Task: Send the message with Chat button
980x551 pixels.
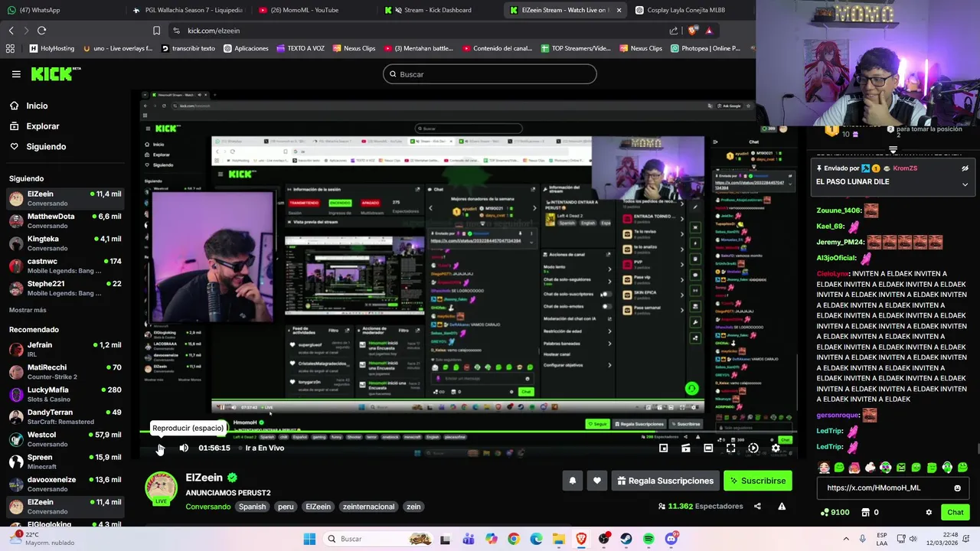Action: pyautogui.click(x=955, y=513)
